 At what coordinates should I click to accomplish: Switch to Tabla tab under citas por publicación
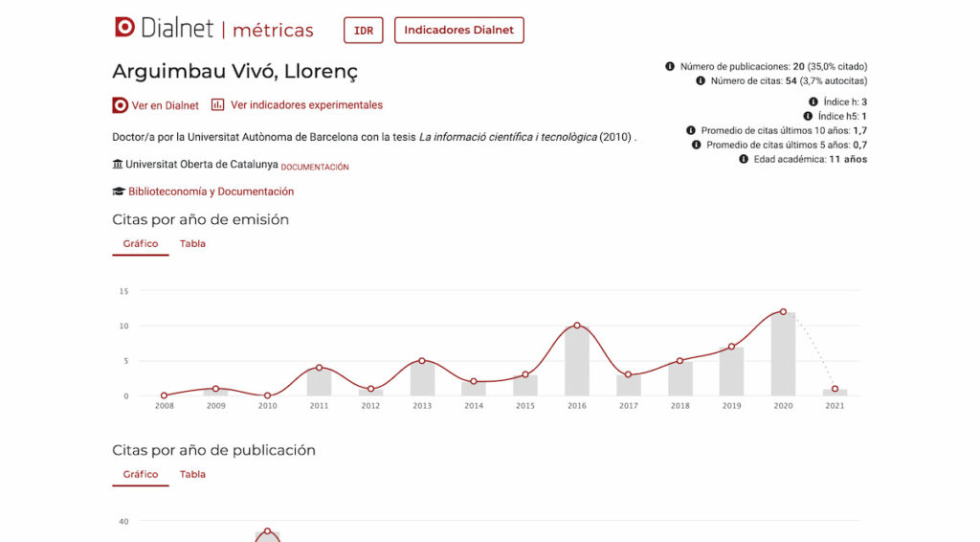tap(192, 475)
